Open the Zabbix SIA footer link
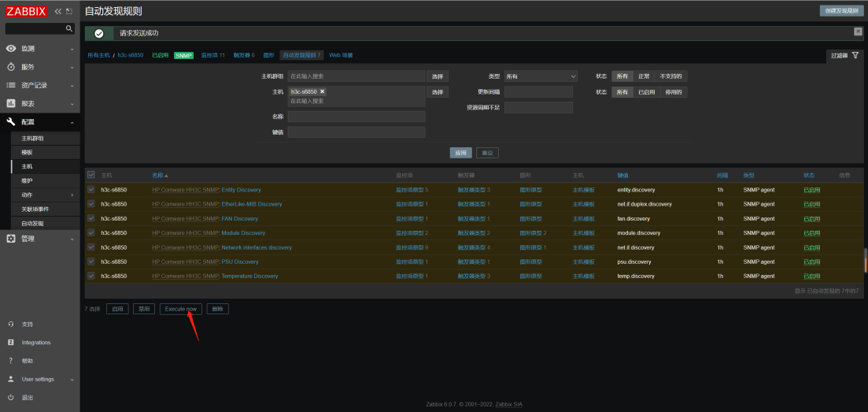 point(508,404)
